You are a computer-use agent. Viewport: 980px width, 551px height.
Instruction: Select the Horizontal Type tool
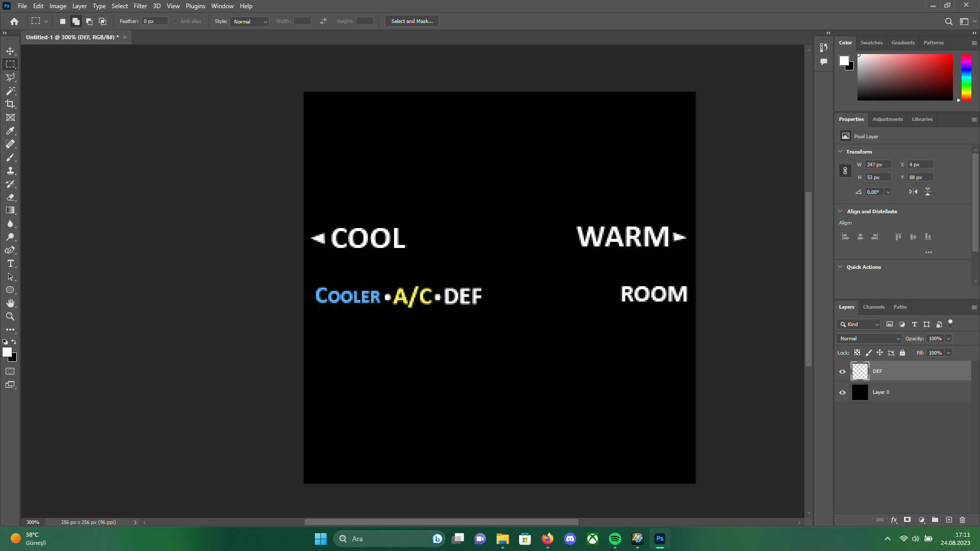[x=10, y=263]
